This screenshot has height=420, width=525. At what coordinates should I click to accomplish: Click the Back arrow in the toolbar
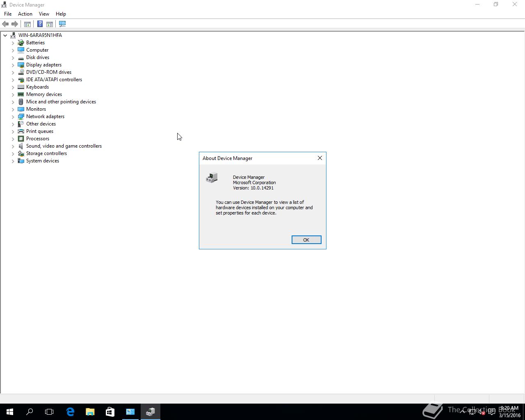click(x=5, y=24)
